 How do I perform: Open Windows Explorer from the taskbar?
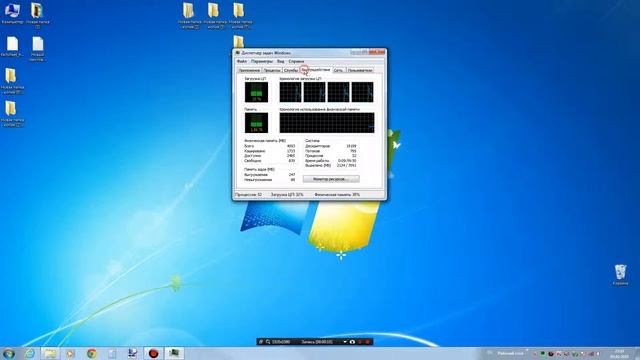[50, 353]
